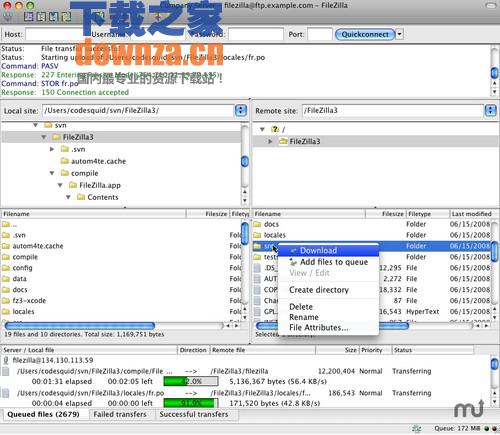500x435 pixels.
Task: Click file icon of the compile/File transfer row
Action: tap(6, 371)
